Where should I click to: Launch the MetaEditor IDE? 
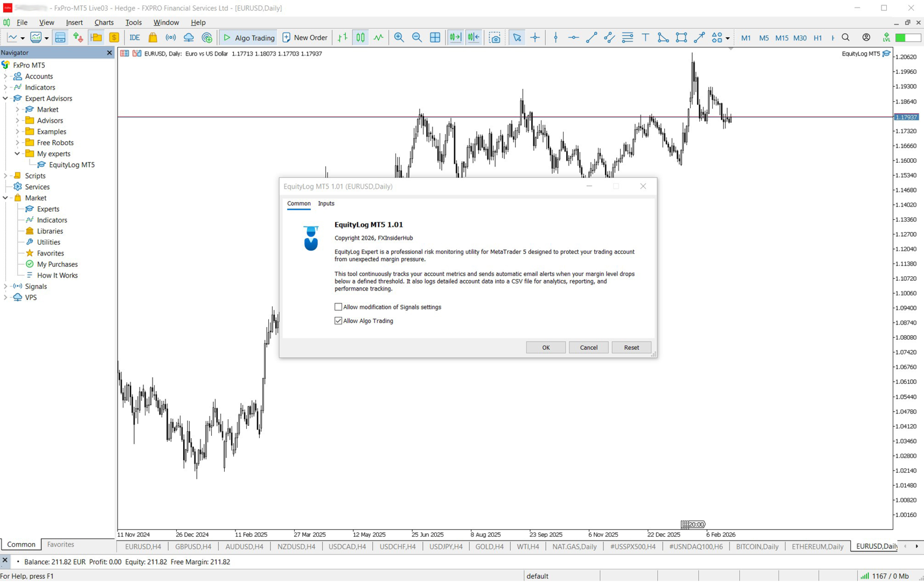(135, 38)
